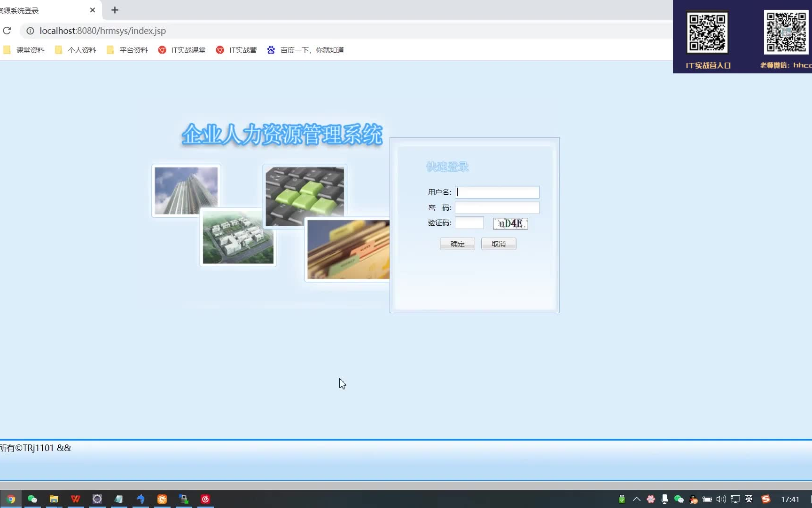Image resolution: width=812 pixels, height=508 pixels.
Task: Open the IT实战营 bookmark
Action: click(x=236, y=50)
